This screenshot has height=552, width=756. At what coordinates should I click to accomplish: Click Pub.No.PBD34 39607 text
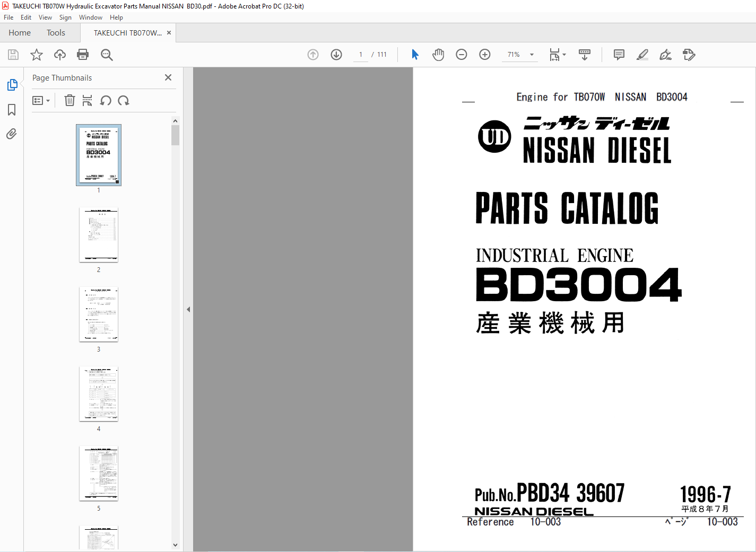(x=550, y=493)
